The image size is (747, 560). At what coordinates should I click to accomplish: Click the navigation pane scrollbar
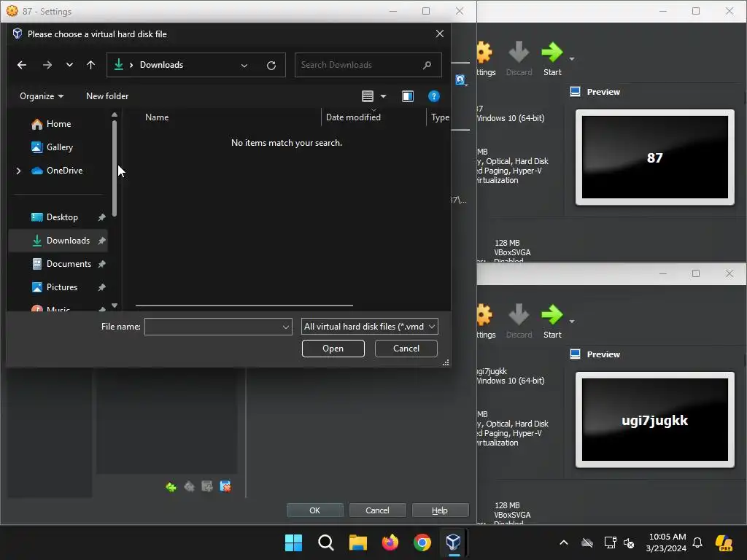[x=115, y=168]
